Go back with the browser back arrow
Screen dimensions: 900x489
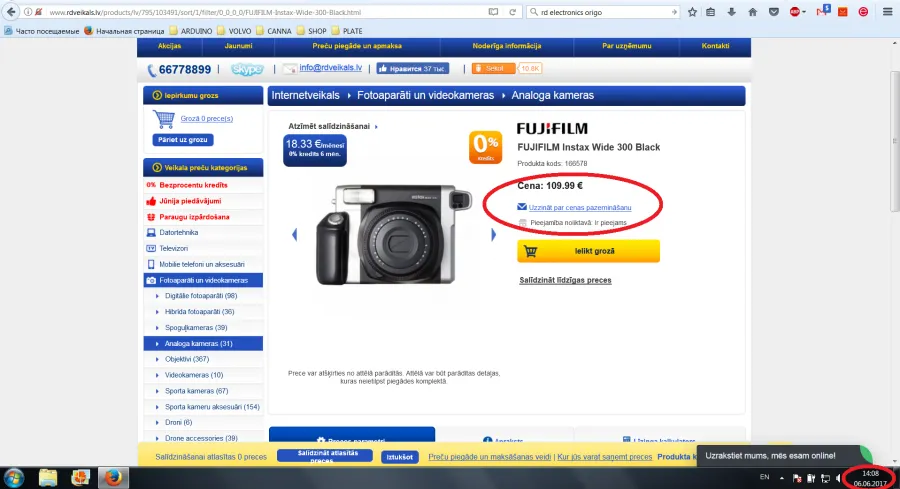11,11
